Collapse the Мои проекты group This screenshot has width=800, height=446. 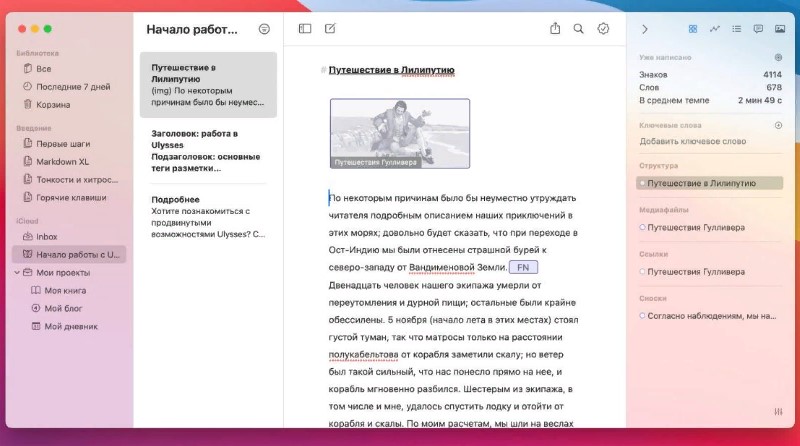pyautogui.click(x=16, y=272)
